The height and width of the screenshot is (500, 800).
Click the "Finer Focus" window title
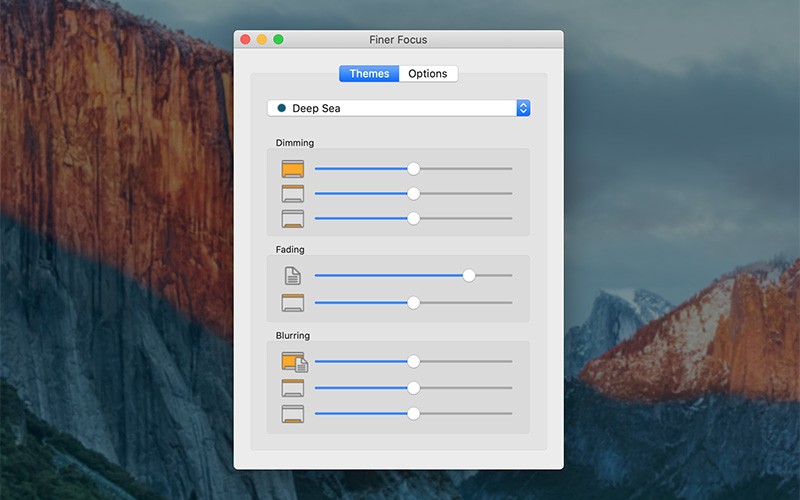click(398, 40)
